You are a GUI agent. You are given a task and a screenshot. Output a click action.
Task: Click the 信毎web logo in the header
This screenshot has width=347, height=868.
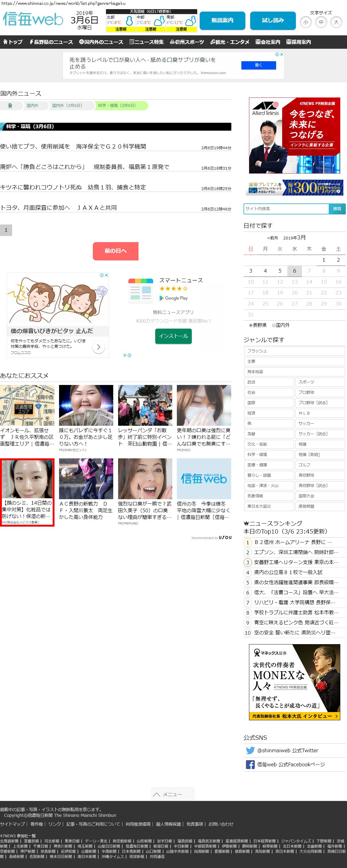pyautogui.click(x=33, y=19)
